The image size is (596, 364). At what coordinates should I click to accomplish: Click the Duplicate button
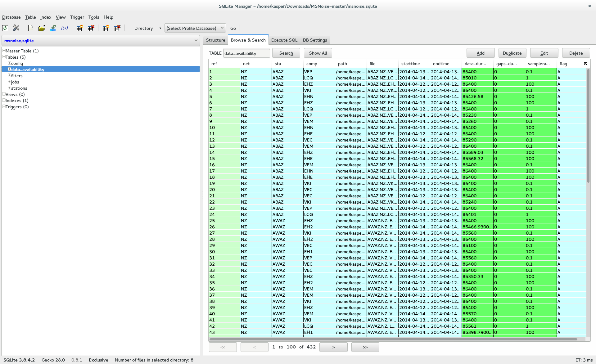[512, 53]
